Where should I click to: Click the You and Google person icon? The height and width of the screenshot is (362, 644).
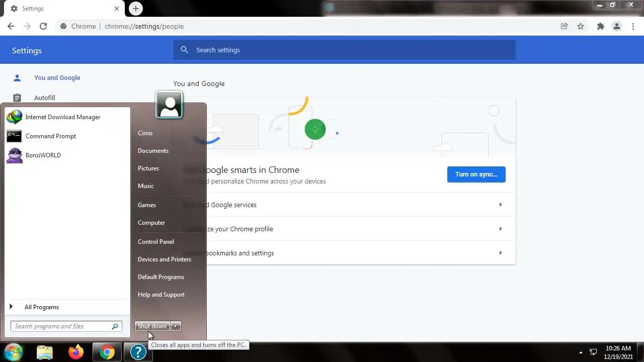[x=17, y=77]
